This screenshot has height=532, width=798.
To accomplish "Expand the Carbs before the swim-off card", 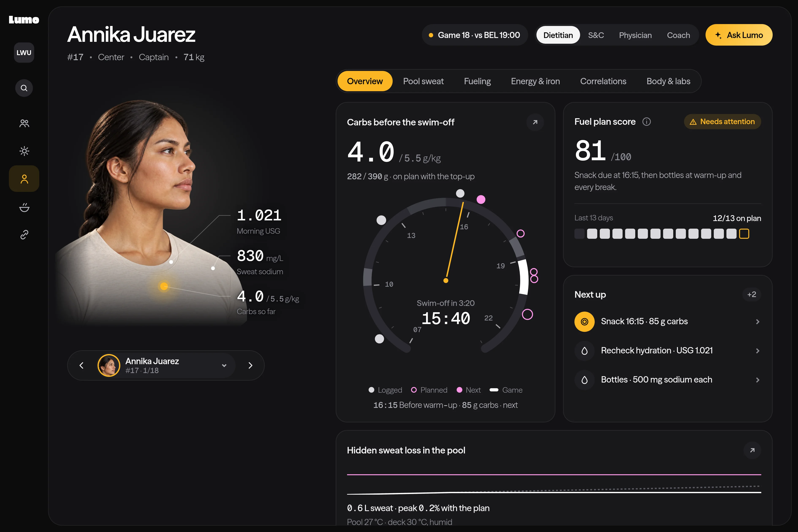I will (535, 122).
